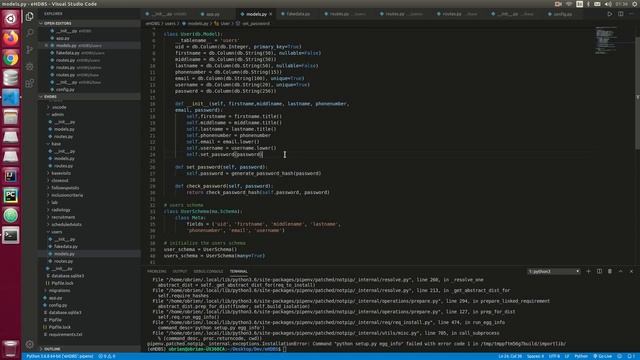Open the Run and Debug view
The height and width of the screenshot is (360, 640).
tap(29, 67)
